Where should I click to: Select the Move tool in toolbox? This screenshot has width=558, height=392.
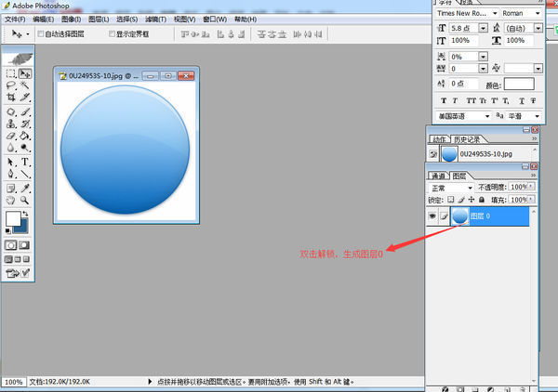25,72
